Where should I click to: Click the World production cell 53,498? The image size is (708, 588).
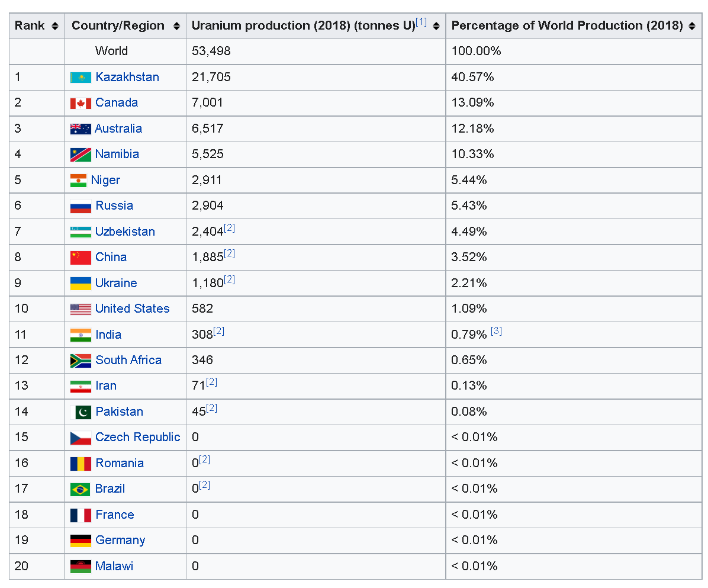(x=211, y=52)
